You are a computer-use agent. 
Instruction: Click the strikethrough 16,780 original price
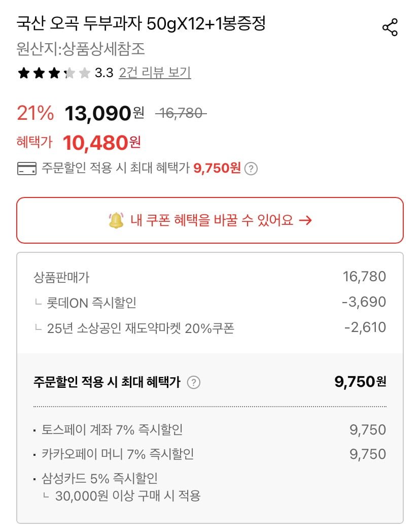pyautogui.click(x=180, y=114)
